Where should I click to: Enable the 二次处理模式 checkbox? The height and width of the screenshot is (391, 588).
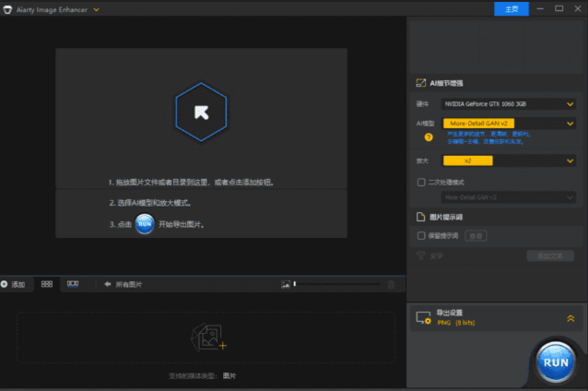(x=421, y=183)
